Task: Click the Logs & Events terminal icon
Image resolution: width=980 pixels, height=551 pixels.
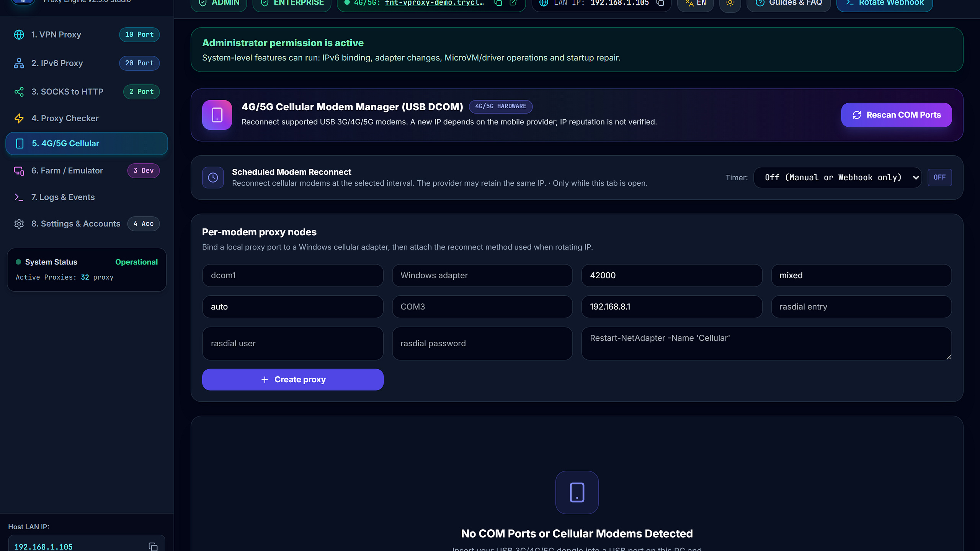Action: [x=19, y=197]
